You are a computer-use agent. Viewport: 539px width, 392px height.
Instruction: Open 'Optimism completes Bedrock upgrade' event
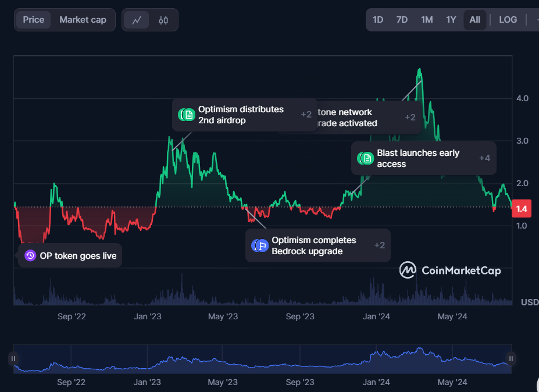point(318,245)
